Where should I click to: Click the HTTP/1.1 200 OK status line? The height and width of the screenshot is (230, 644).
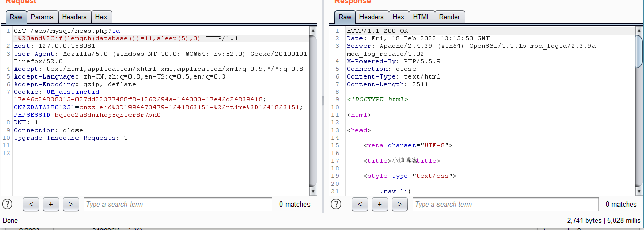pos(377,31)
